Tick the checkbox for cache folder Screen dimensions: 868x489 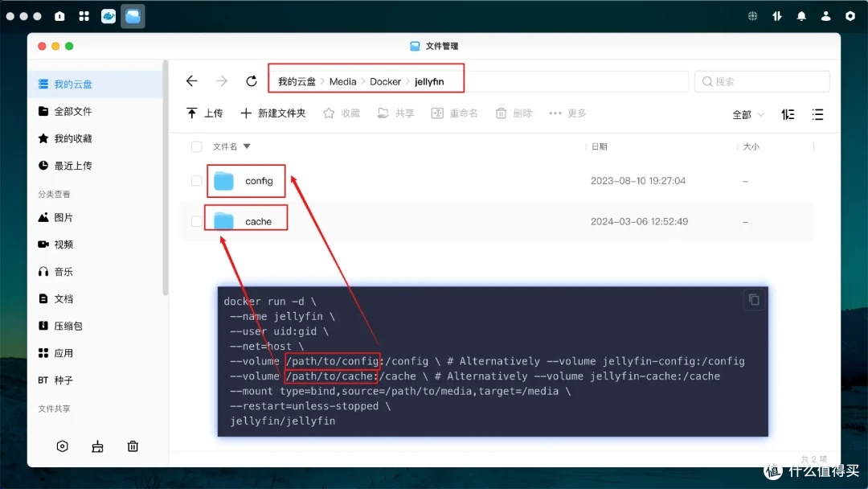[x=197, y=221]
